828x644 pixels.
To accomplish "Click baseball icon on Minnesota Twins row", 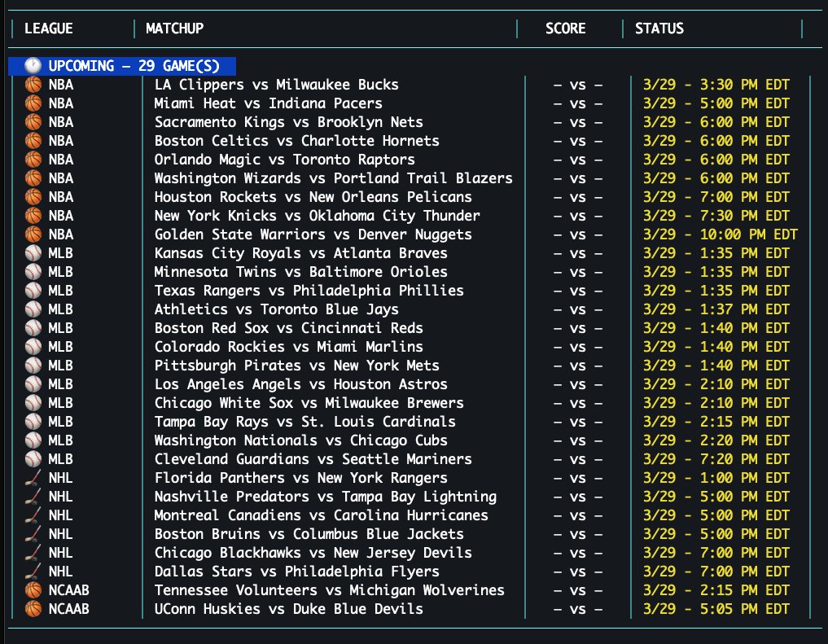I will point(33,272).
